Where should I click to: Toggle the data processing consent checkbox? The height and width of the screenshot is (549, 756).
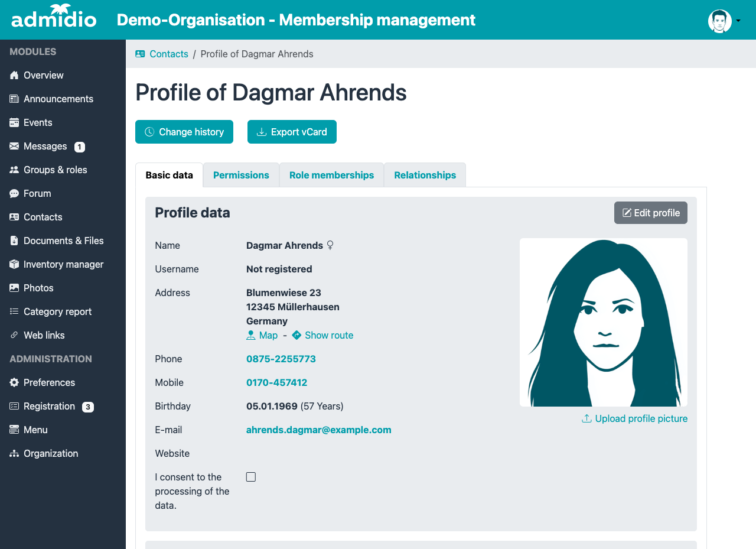tap(251, 477)
